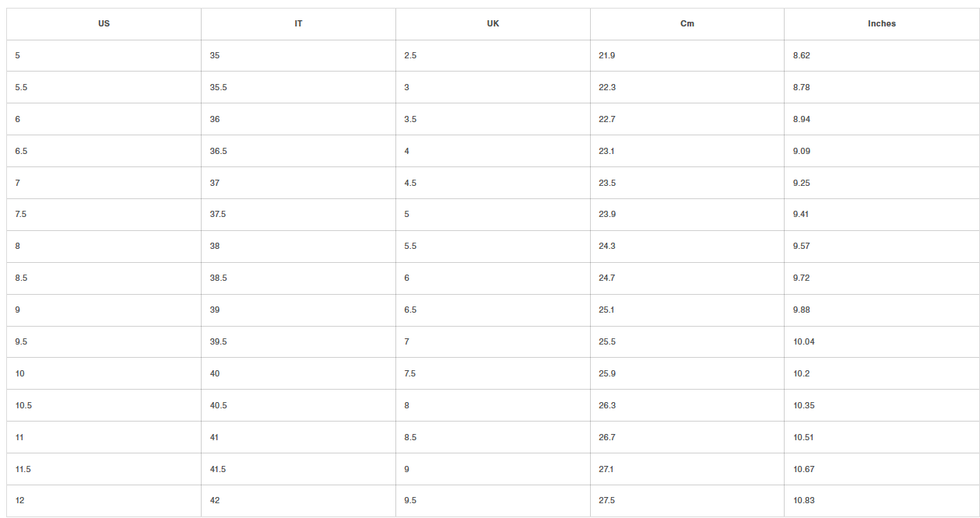
Task: Click the US size 9 cell
Action: [x=18, y=310]
